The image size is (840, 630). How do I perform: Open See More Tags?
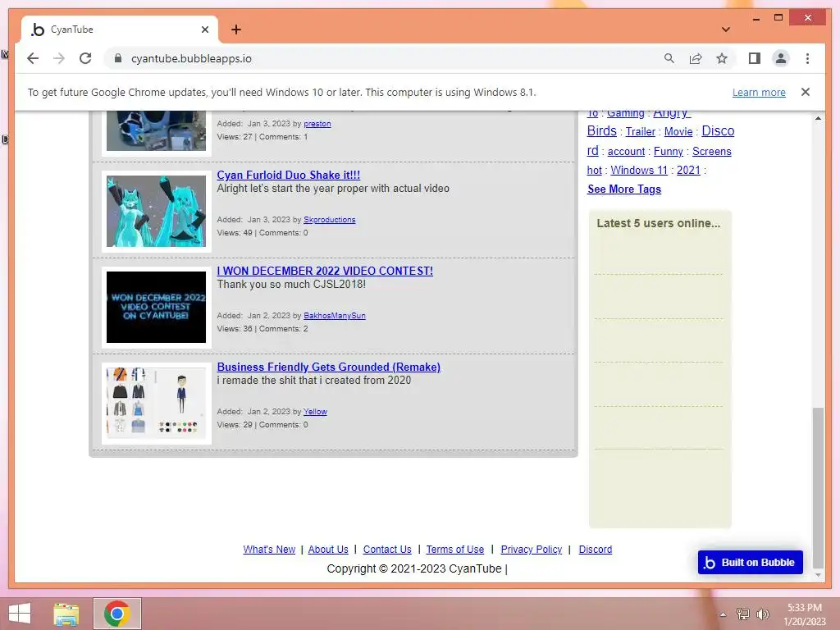pos(624,189)
